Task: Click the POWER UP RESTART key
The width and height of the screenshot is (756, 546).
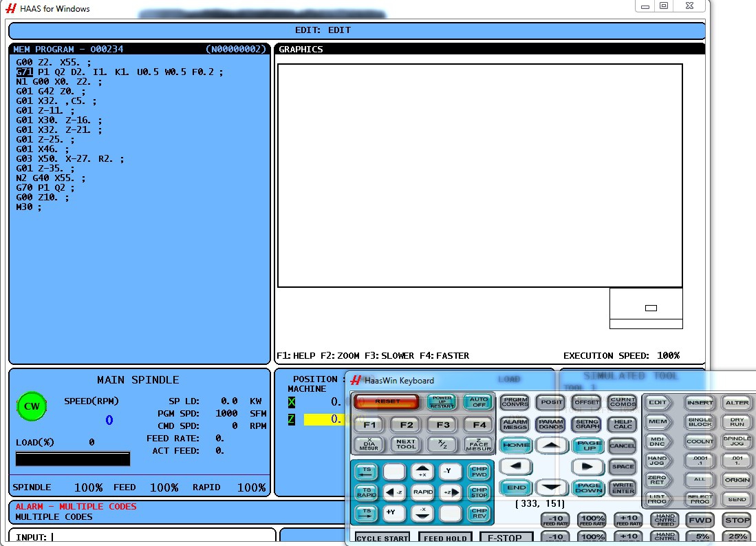Action: pos(442,401)
